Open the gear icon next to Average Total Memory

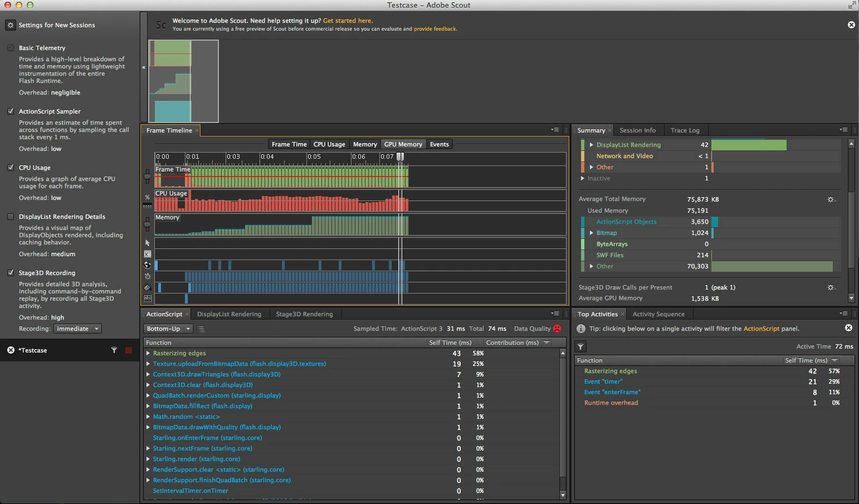click(x=831, y=199)
